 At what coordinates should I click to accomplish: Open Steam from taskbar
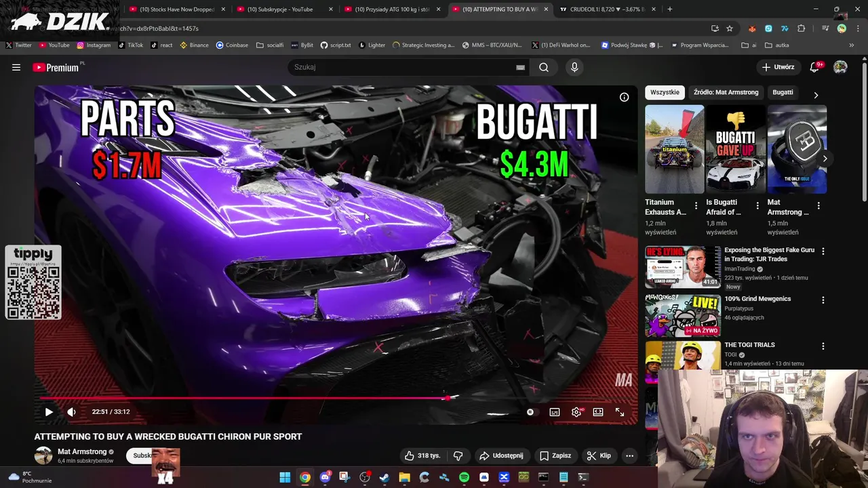coord(384,477)
